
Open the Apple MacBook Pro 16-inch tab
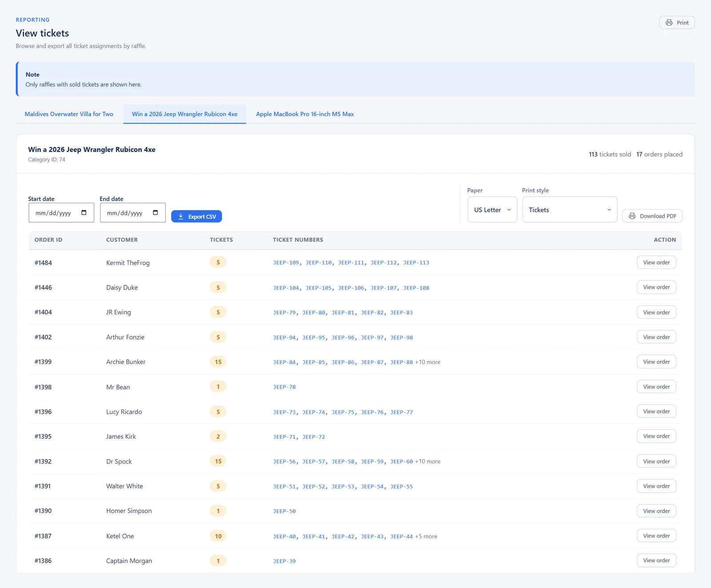305,114
